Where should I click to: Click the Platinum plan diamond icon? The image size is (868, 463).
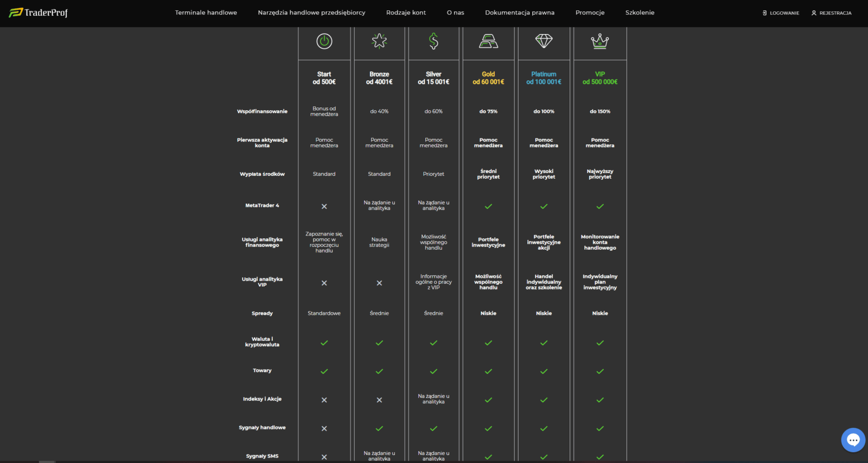tap(544, 41)
